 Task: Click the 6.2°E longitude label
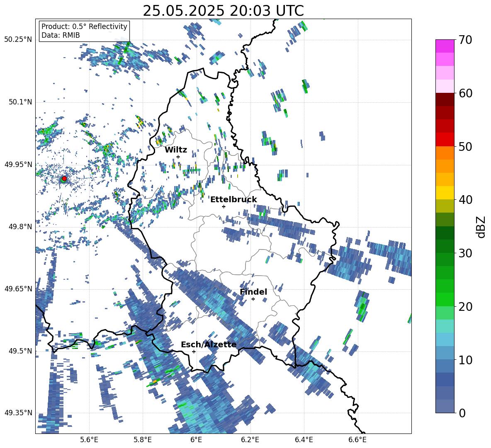point(250,440)
